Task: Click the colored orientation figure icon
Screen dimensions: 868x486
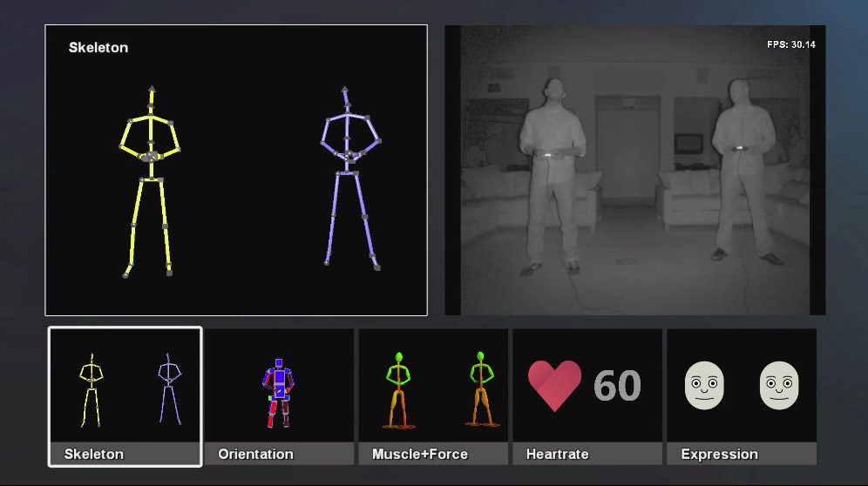Action: tap(279, 394)
